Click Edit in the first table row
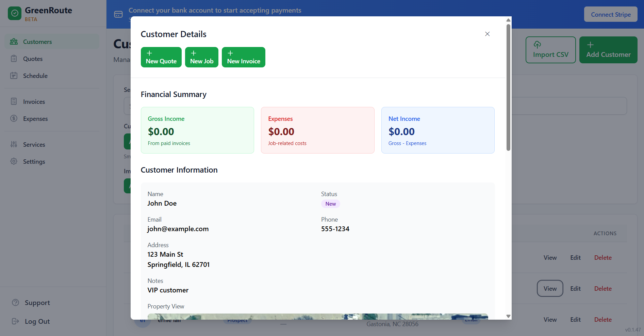The width and height of the screenshot is (644, 336). [x=576, y=258]
